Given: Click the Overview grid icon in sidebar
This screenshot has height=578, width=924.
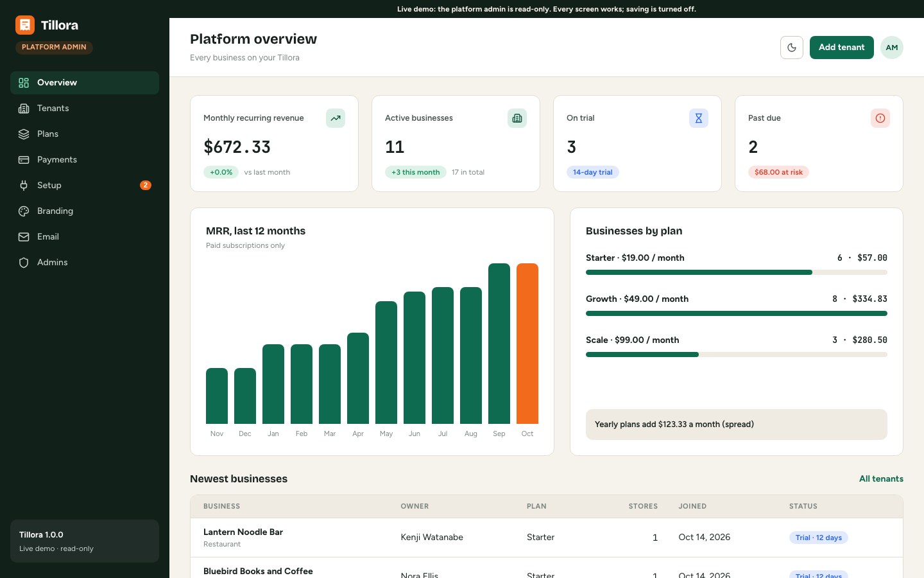Looking at the screenshot, I should pos(24,83).
